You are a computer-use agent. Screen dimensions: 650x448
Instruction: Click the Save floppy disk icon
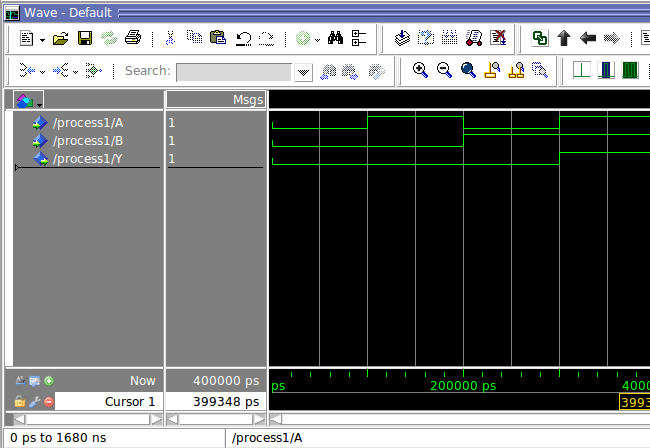85,38
